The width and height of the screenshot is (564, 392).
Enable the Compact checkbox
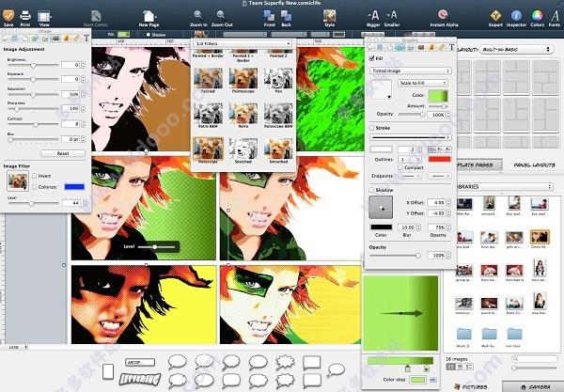pyautogui.click(x=400, y=167)
